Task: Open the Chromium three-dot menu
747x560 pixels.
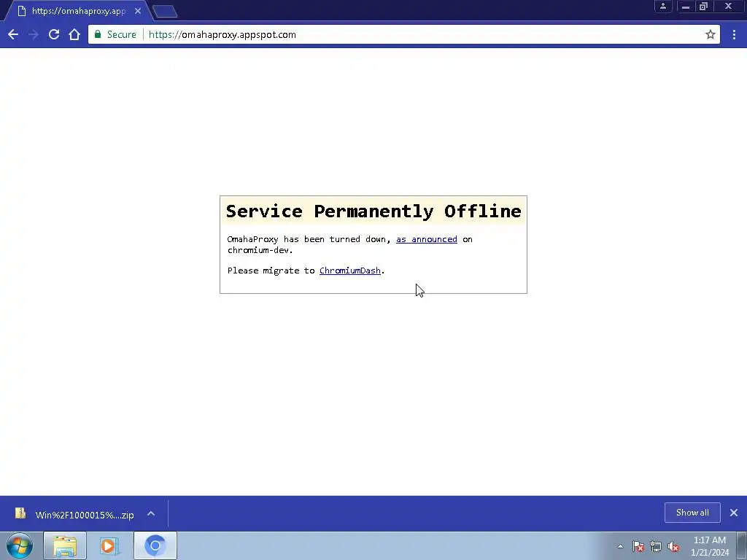Action: pos(734,34)
